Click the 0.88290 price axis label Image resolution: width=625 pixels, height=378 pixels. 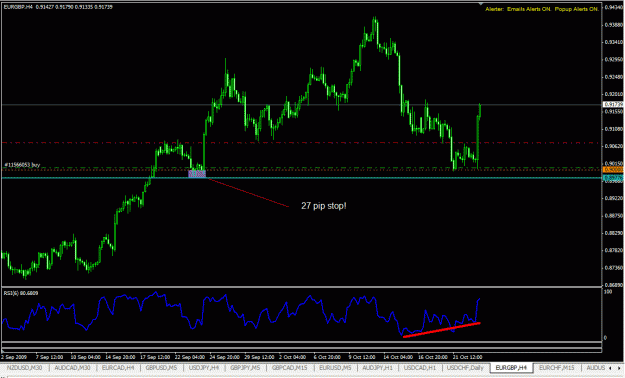pos(614,233)
